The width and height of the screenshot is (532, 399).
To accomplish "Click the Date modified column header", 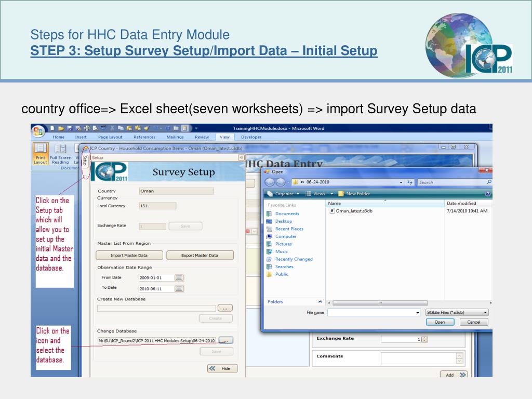I will click(x=468, y=203).
